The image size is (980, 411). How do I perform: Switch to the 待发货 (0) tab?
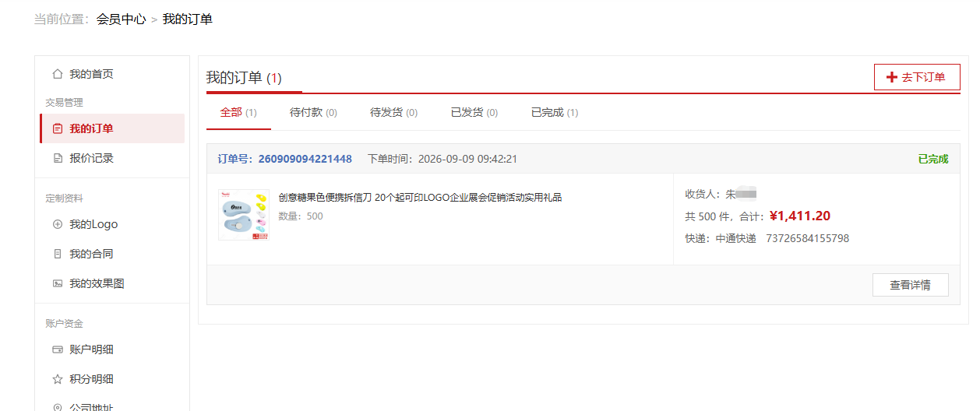pyautogui.click(x=393, y=112)
